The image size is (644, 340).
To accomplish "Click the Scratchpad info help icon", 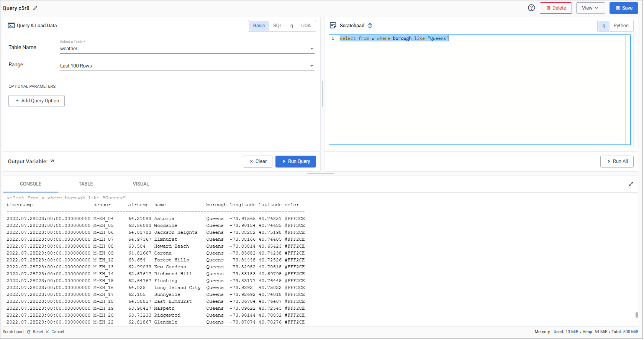I will [x=370, y=26].
